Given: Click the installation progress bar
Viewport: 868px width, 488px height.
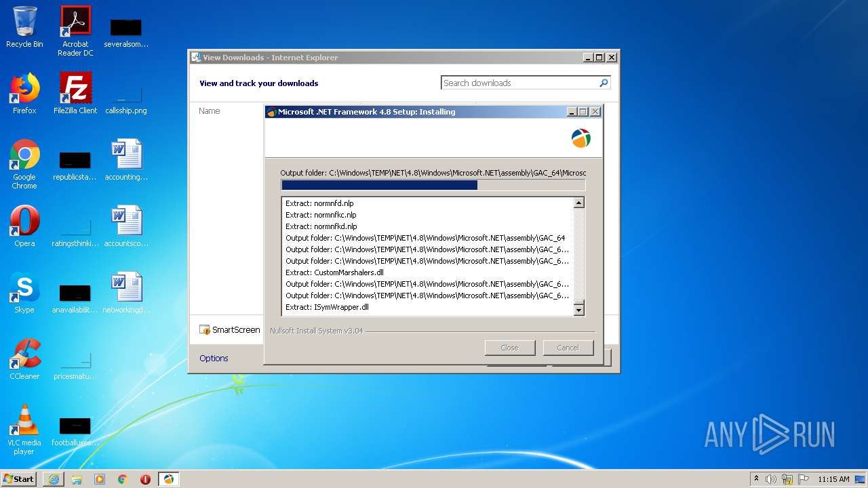Looking at the screenshot, I should [x=433, y=185].
